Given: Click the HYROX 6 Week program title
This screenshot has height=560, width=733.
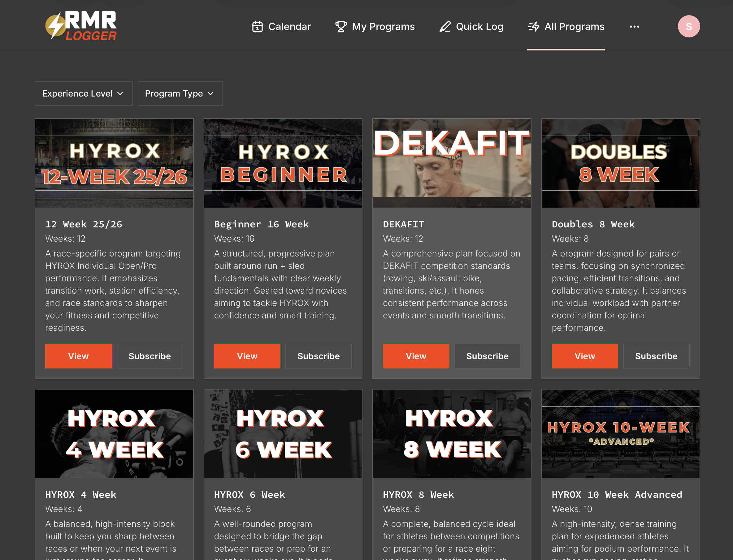Looking at the screenshot, I should tap(249, 495).
